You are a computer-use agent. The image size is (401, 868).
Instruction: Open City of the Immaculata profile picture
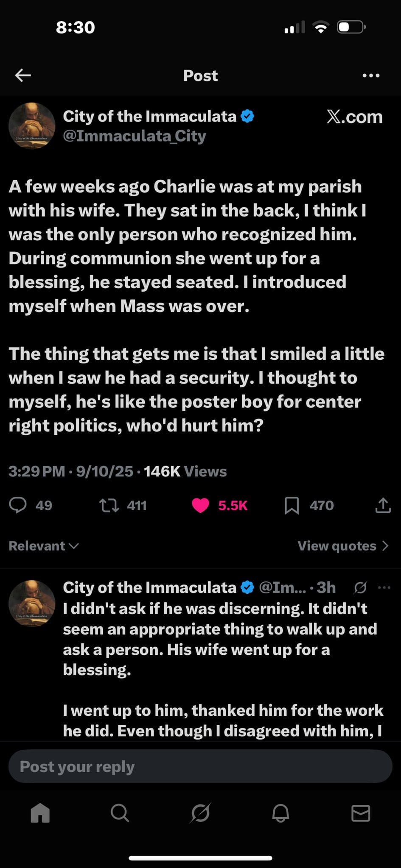32,126
